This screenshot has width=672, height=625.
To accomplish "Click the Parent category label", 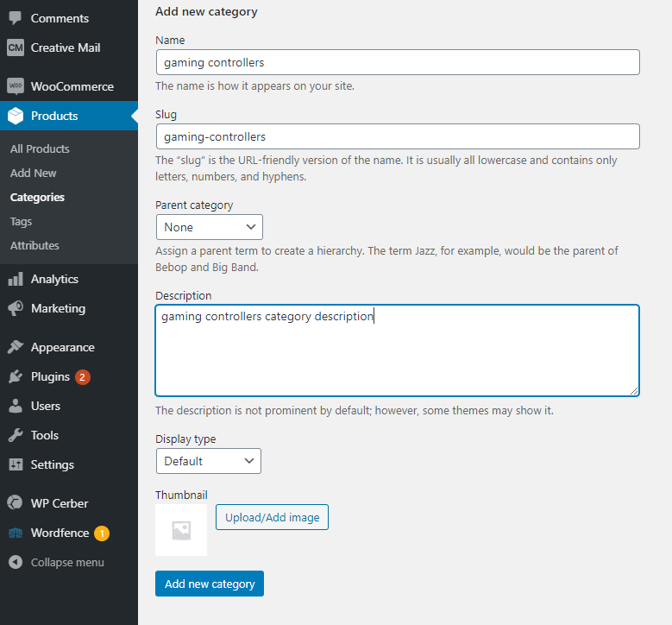I will tap(194, 205).
